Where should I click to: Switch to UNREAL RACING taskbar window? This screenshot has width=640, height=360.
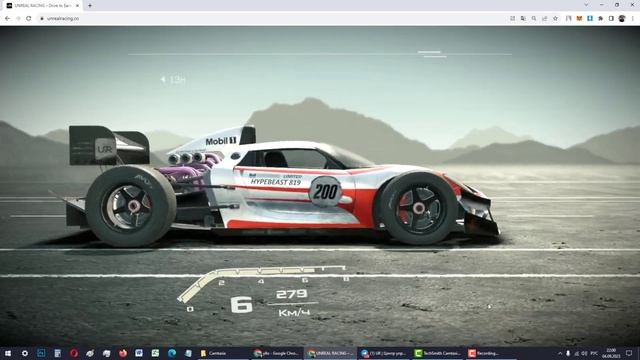coord(331,353)
